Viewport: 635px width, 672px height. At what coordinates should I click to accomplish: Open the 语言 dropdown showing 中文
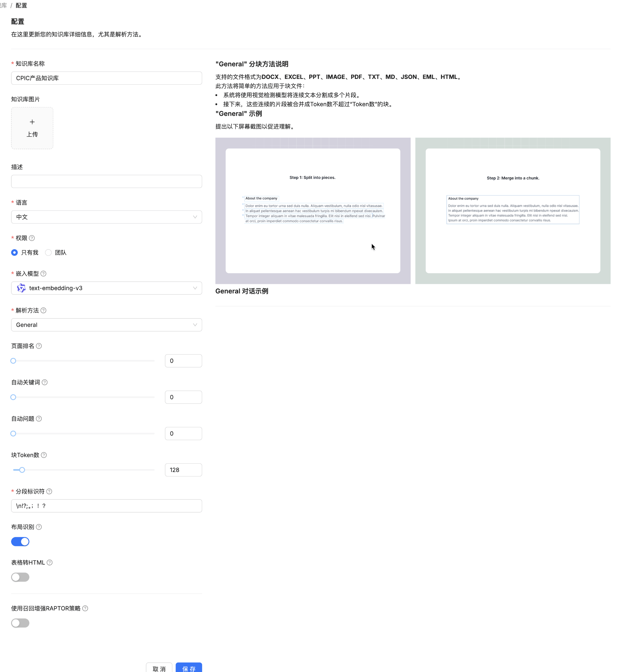[x=106, y=217]
